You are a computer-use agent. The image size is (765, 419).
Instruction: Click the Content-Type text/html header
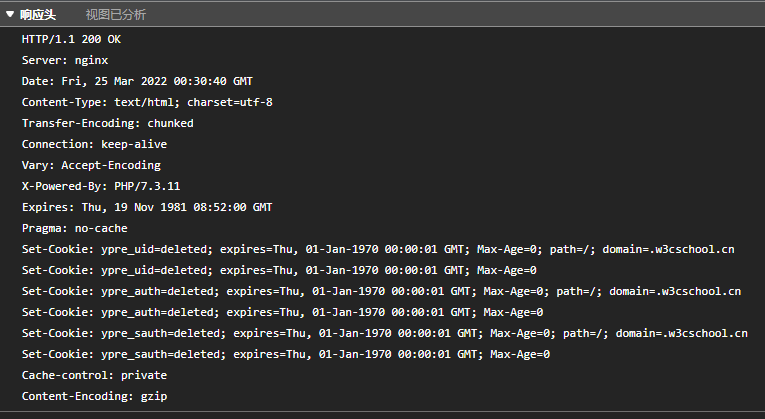click(147, 102)
